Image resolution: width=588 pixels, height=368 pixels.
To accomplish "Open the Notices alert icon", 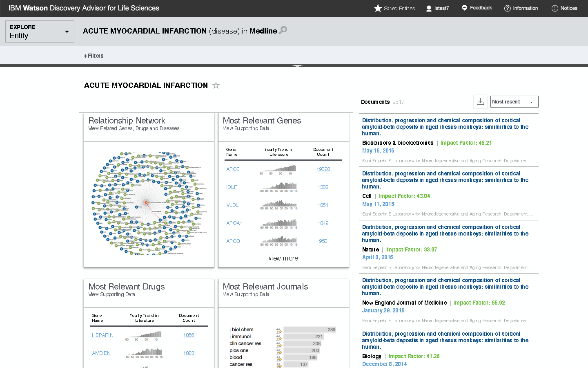I will click(555, 8).
